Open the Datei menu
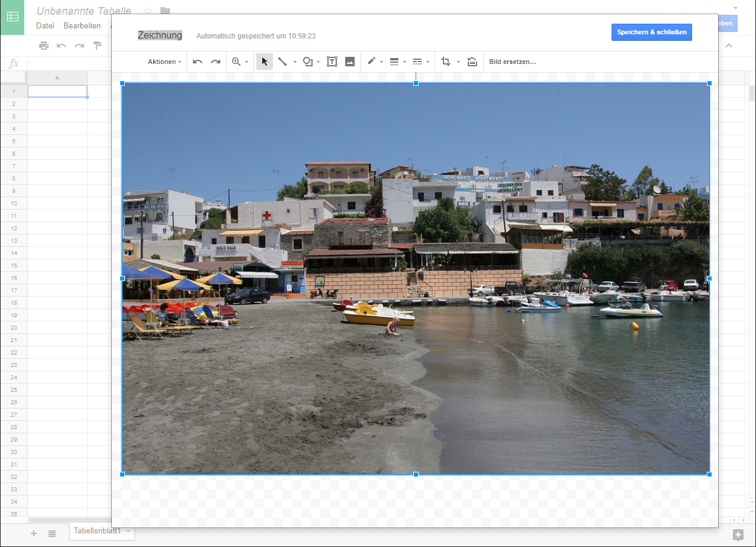This screenshot has height=547, width=756. tap(45, 25)
